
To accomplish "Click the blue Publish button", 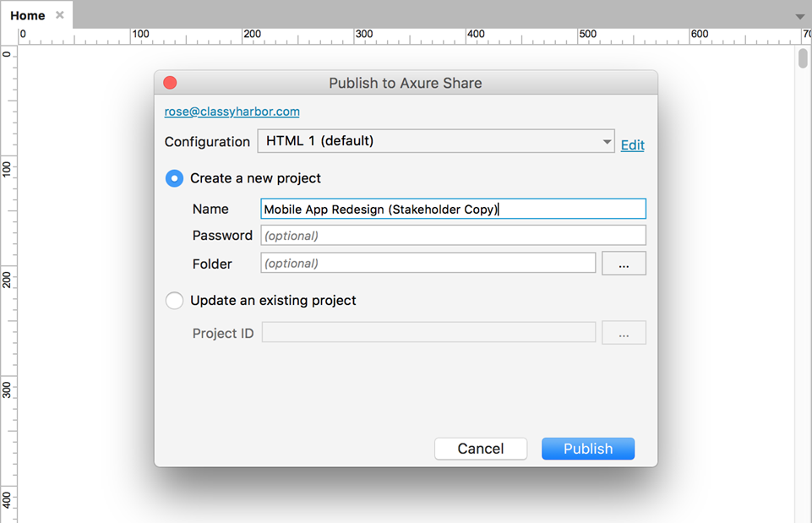I will 588,449.
